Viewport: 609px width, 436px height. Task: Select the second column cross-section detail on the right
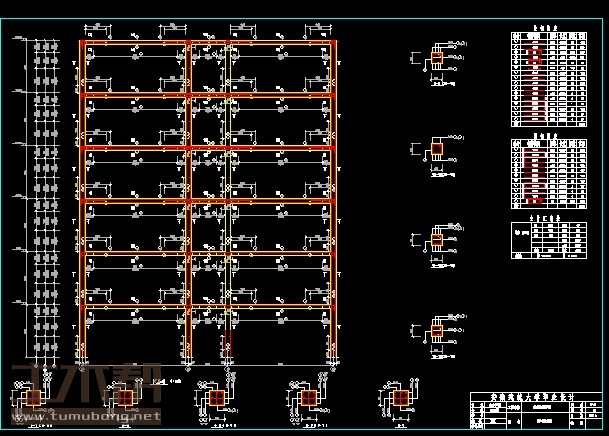tap(437, 150)
